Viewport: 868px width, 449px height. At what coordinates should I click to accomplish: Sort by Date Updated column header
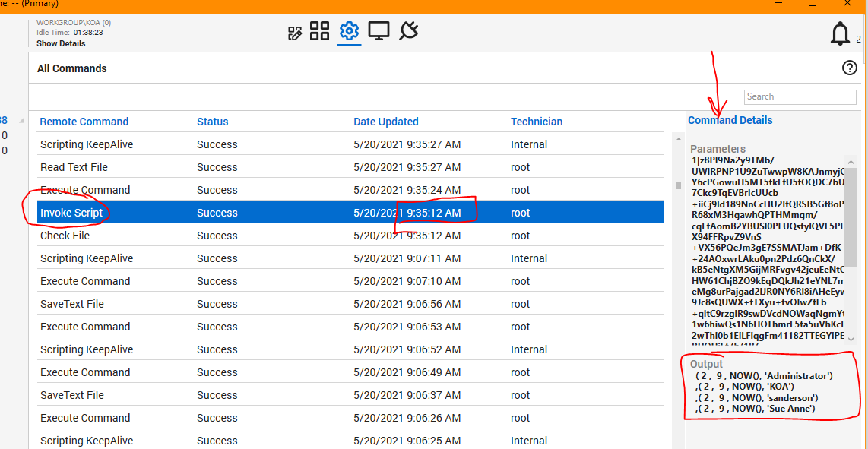click(385, 122)
